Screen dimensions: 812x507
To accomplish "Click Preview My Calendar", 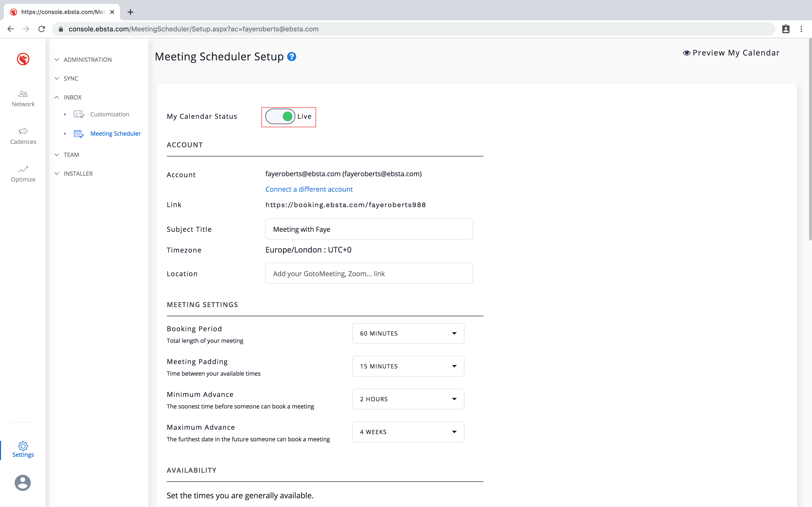I will click(732, 53).
